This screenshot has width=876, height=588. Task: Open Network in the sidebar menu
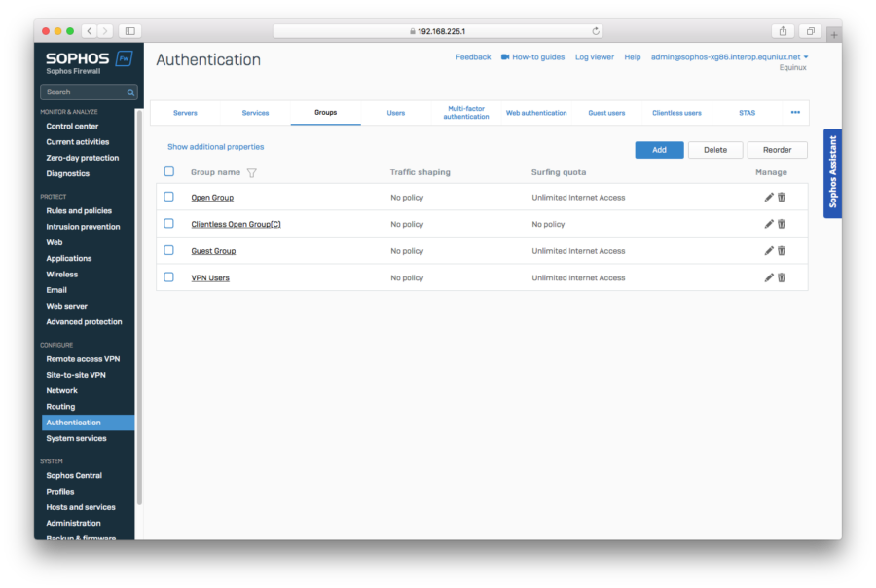(x=62, y=390)
